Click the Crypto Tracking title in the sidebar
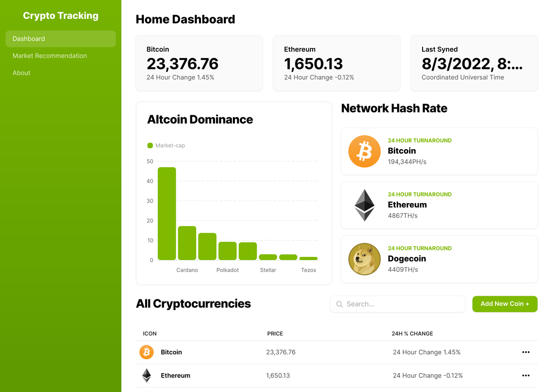552x392 pixels. [x=60, y=16]
